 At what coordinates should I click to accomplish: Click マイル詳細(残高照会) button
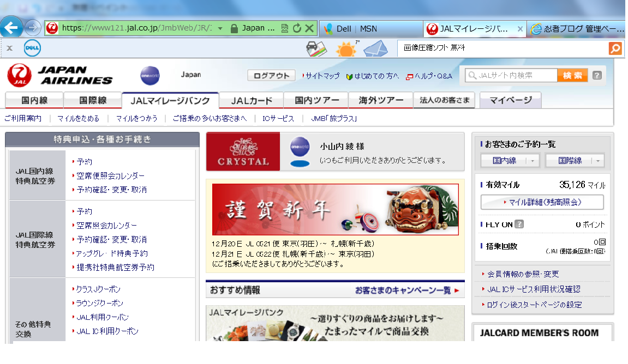[542, 202]
